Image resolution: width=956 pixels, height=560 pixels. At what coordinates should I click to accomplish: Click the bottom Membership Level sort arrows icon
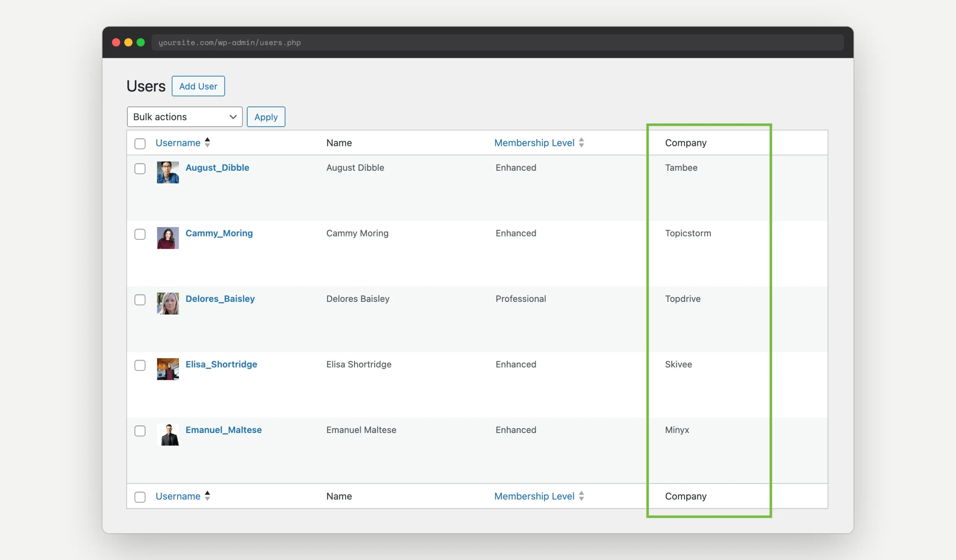[x=582, y=495]
